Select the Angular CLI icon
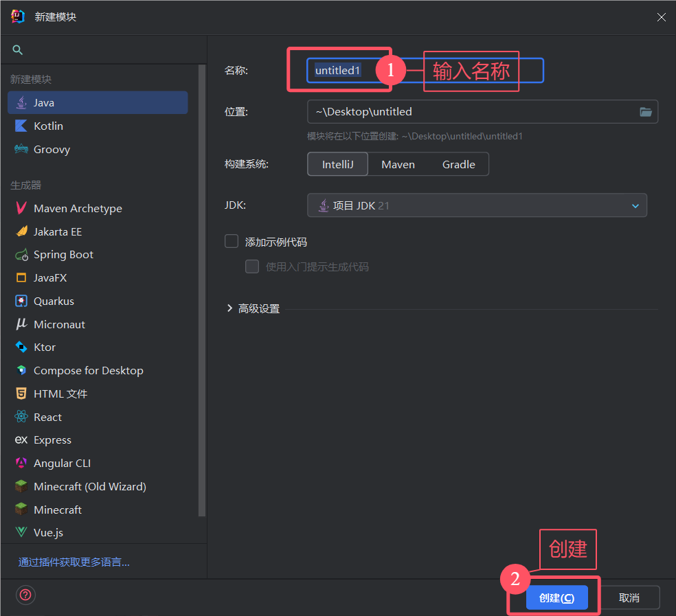The height and width of the screenshot is (616, 676). tap(21, 464)
